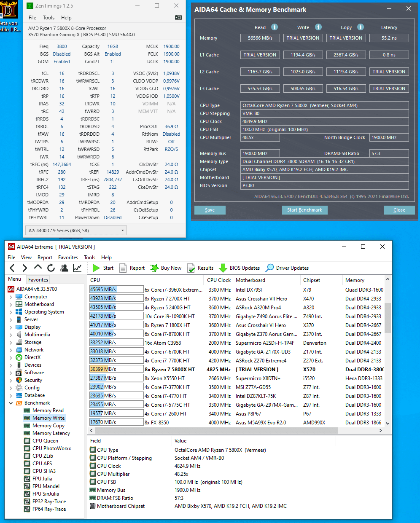
Task: Click Save in benchmark window
Action: tap(210, 210)
